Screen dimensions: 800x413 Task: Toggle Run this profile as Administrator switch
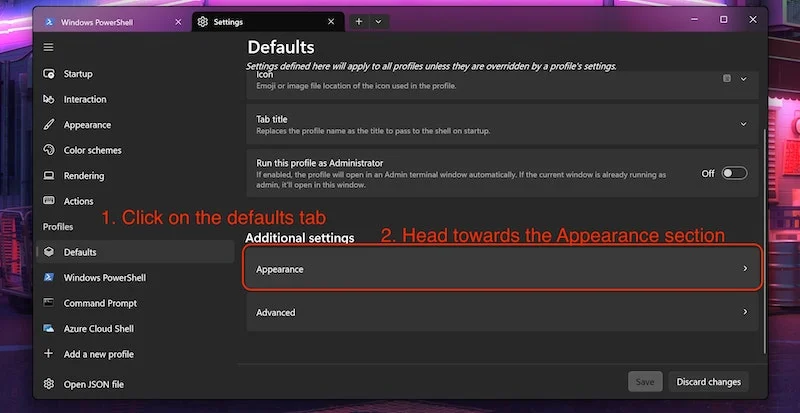click(734, 174)
